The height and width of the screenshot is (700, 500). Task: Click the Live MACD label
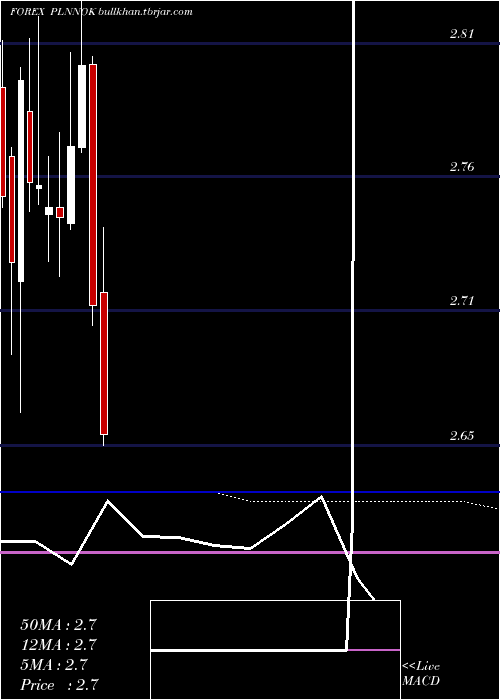point(421,674)
